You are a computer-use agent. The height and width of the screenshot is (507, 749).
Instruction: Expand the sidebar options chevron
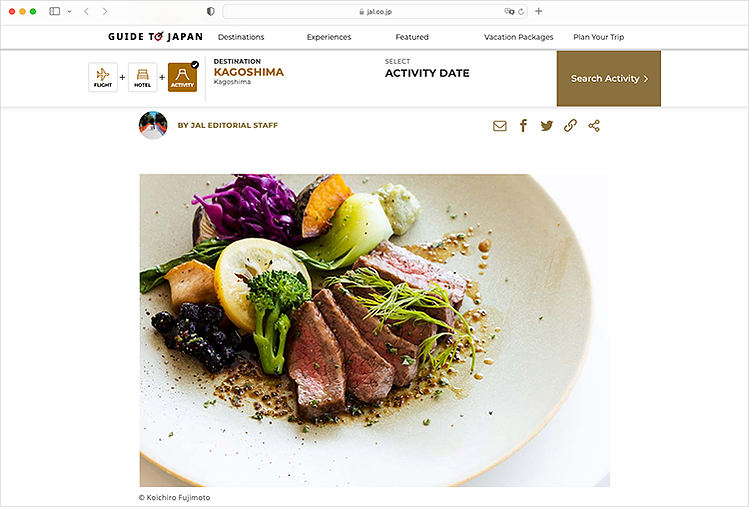(x=69, y=11)
